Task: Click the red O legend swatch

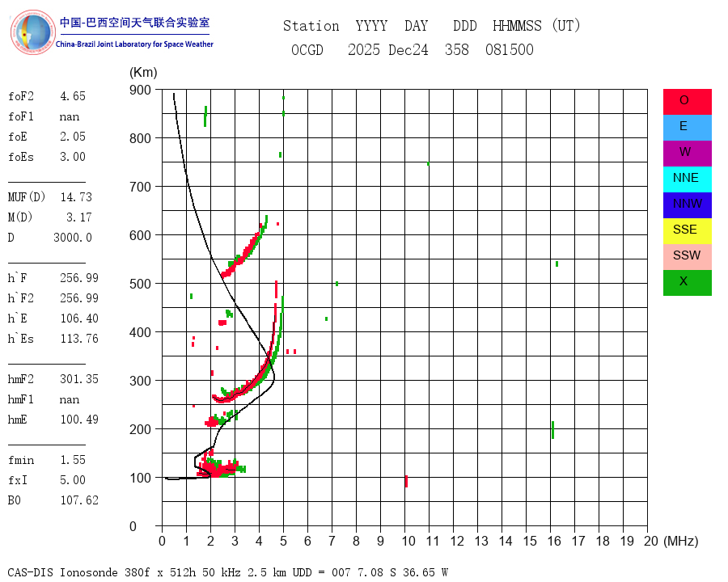Action: click(687, 102)
